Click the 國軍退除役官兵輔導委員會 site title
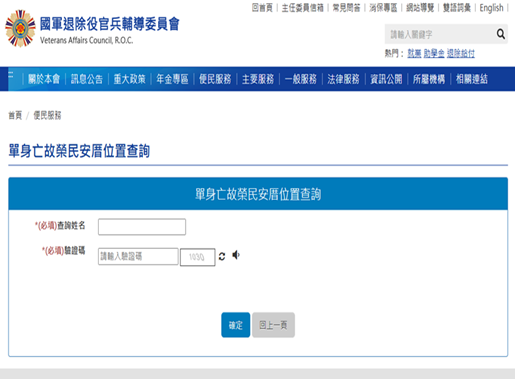Viewport: 515px width, 379px height. (110, 24)
